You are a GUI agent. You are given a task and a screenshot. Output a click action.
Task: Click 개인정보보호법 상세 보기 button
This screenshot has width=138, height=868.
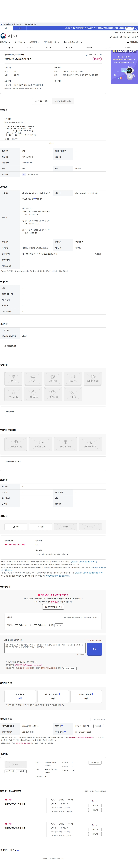pos(53,607)
